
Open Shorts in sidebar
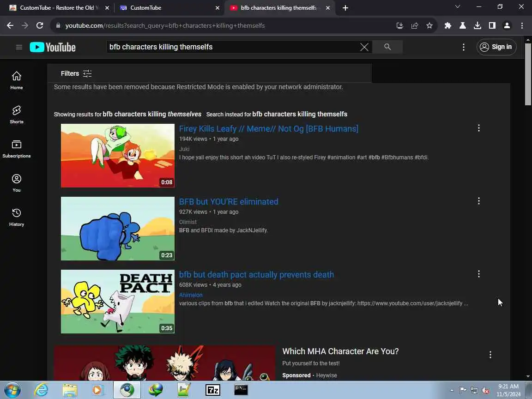point(16,115)
